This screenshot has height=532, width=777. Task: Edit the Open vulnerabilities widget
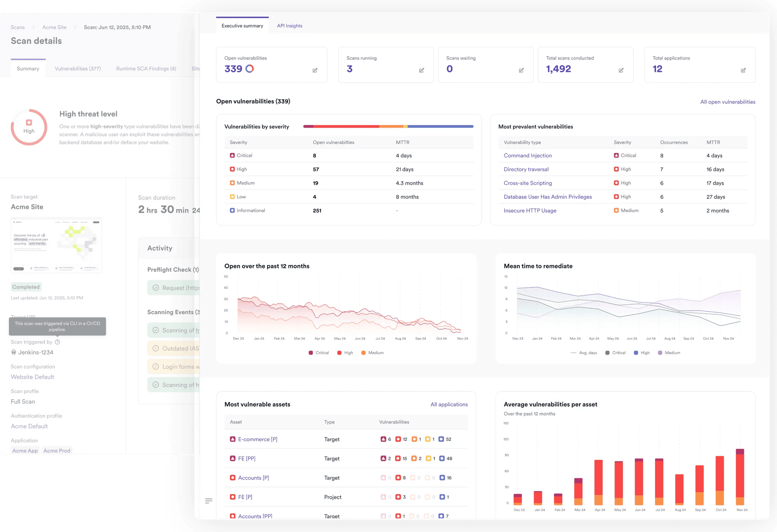point(315,70)
